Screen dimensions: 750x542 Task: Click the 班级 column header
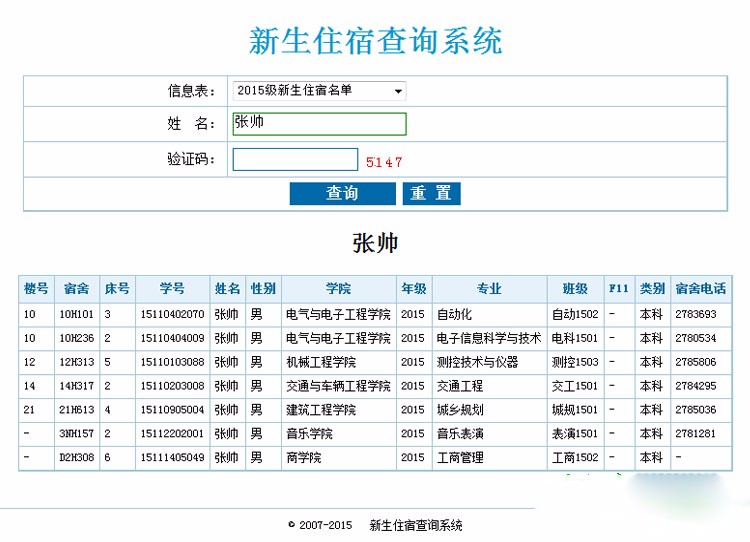[575, 288]
